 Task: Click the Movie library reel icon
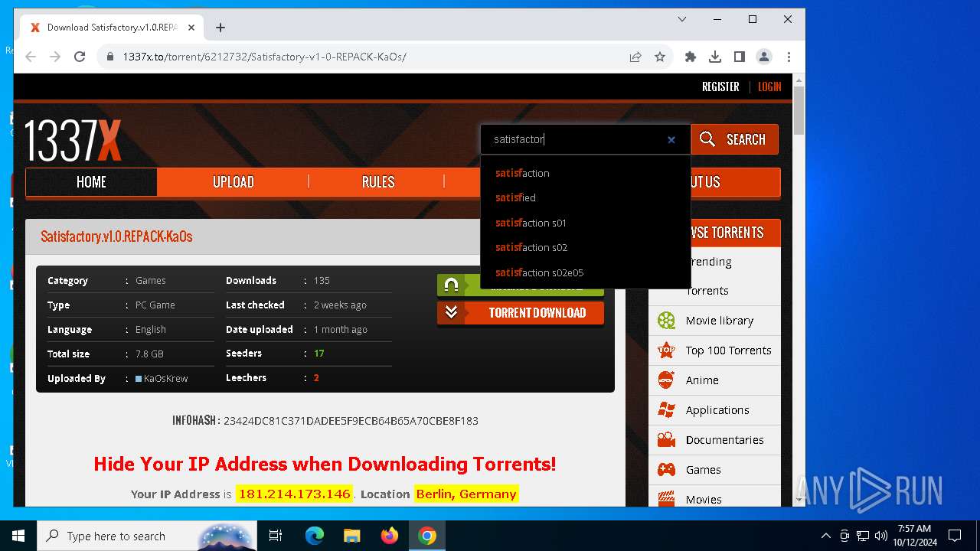point(667,321)
